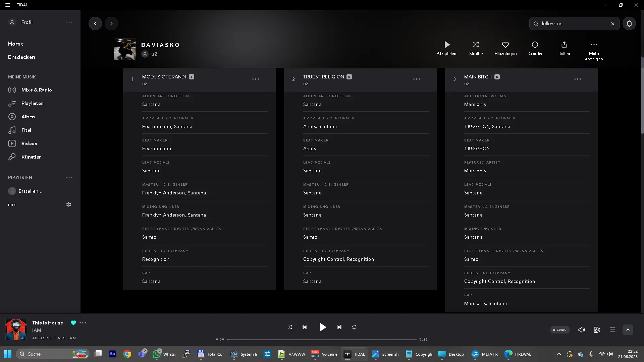The height and width of the screenshot is (362, 644).
Task: Open options for MODUS OPERANDI track
Action: [x=255, y=79]
